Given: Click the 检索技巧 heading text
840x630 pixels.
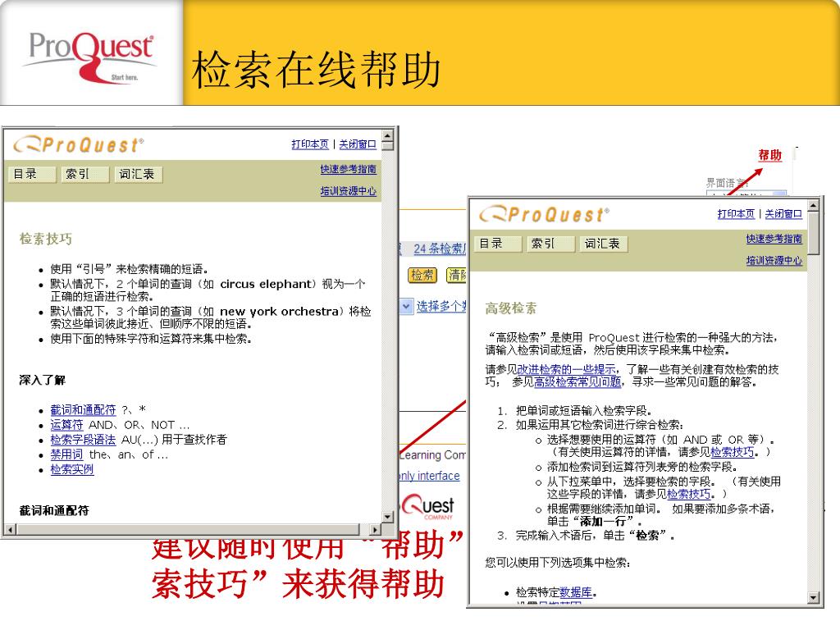Looking at the screenshot, I should [46, 239].
